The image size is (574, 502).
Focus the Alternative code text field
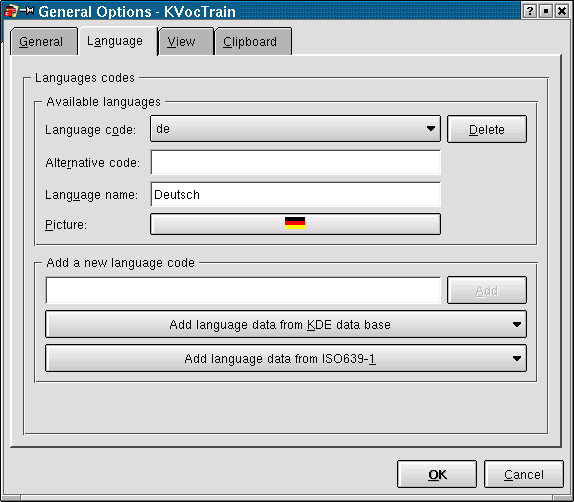point(295,162)
